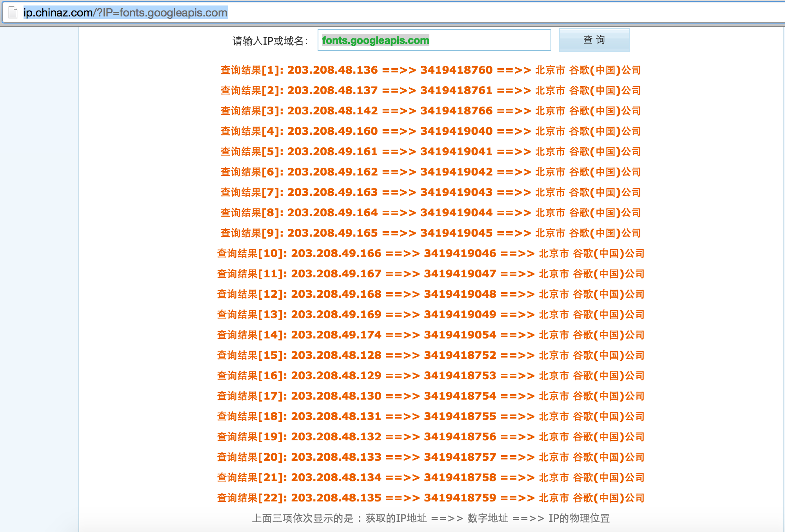This screenshot has height=532, width=785.
Task: Select query result [14] 203.208.49.174
Action: click(431, 335)
